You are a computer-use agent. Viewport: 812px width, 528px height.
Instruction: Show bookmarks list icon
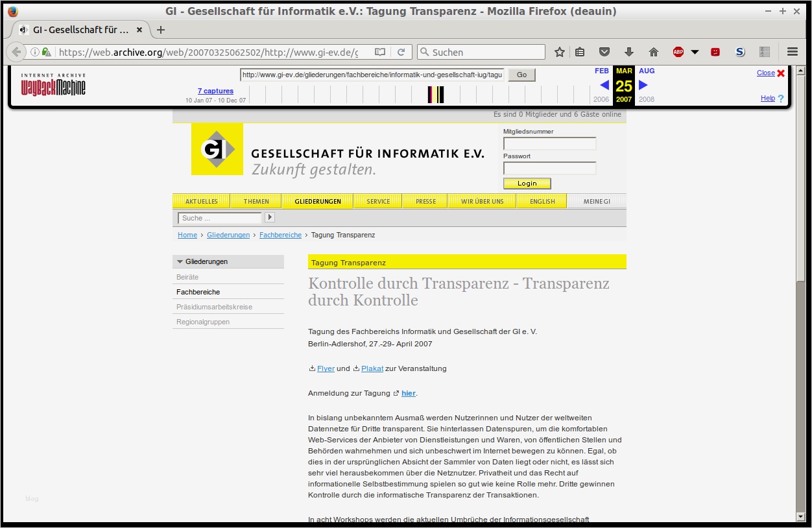click(580, 52)
